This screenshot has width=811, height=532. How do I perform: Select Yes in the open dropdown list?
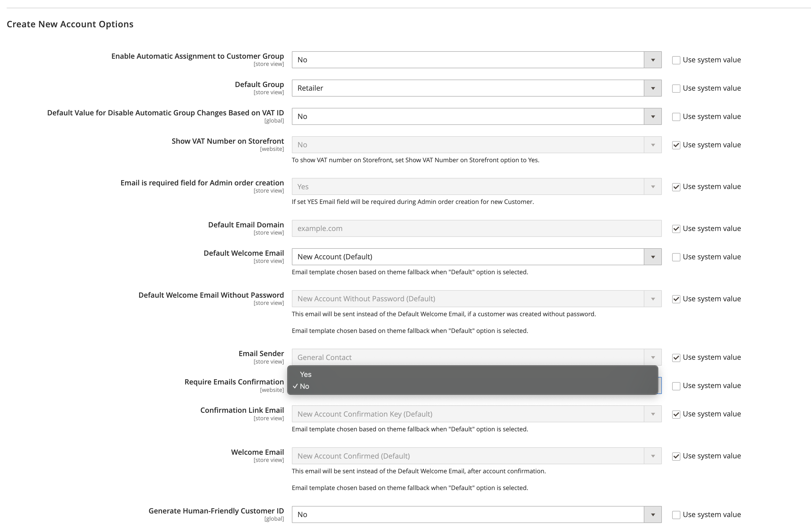tap(306, 374)
